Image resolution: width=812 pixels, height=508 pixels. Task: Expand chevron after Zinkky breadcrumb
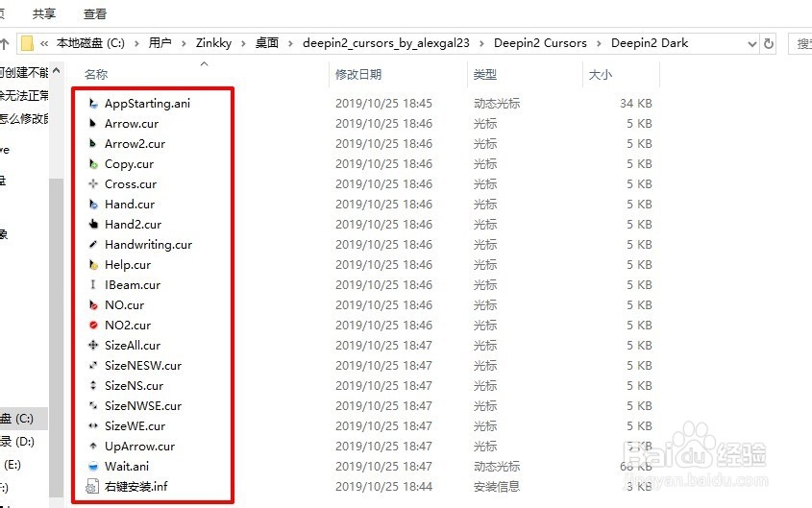pyautogui.click(x=243, y=43)
